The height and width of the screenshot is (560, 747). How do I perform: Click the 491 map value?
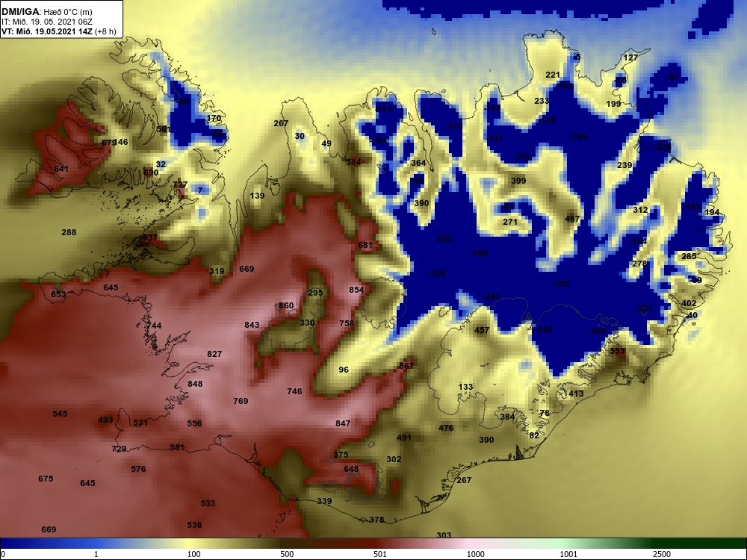(403, 438)
